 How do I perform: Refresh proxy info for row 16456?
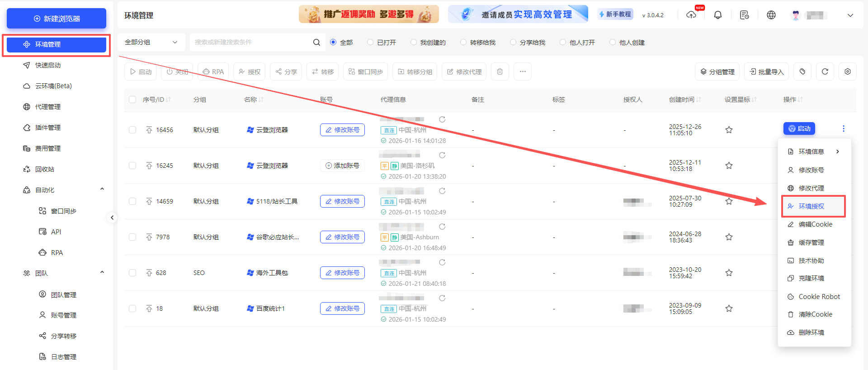tap(442, 119)
